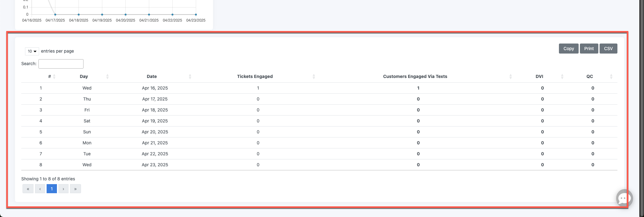Focus the Search input field

coord(61,64)
